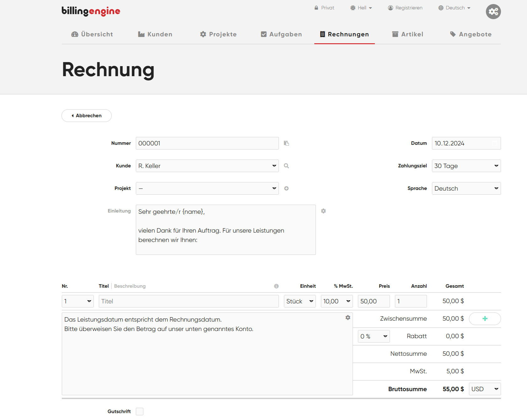Click the green plus add-line button

485,319
